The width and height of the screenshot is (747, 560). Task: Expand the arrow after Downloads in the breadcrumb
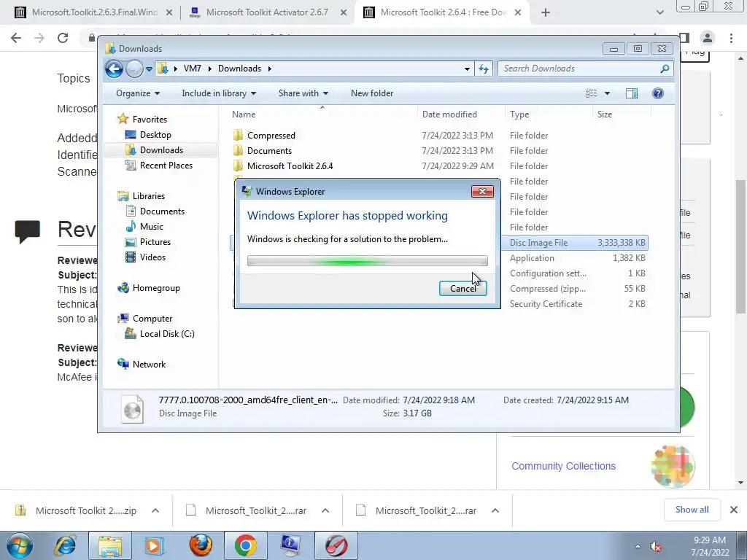(270, 69)
